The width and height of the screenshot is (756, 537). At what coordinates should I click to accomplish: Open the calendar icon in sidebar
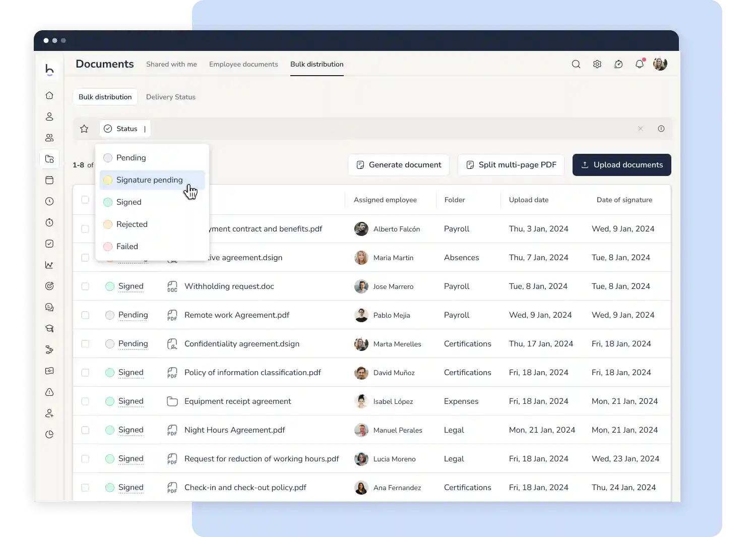point(49,180)
